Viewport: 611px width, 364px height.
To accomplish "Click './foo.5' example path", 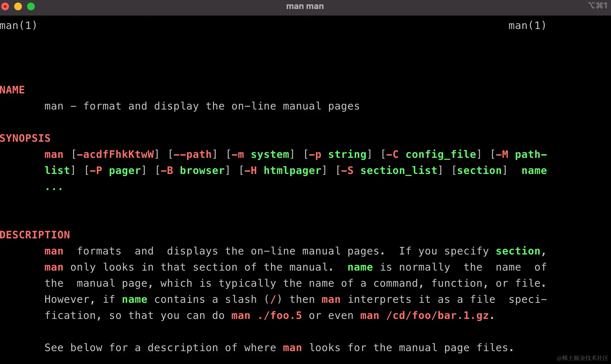I will pos(280,316).
